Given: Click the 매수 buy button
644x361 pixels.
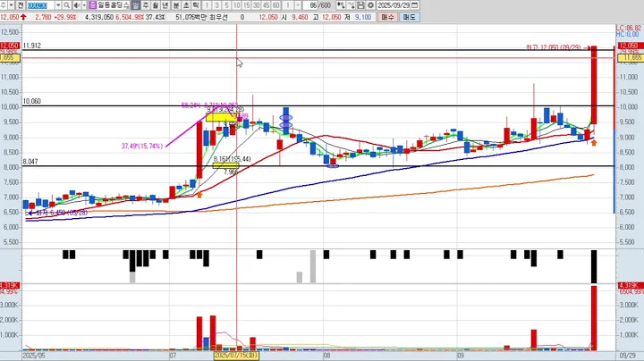Looking at the screenshot, I should 387,17.
